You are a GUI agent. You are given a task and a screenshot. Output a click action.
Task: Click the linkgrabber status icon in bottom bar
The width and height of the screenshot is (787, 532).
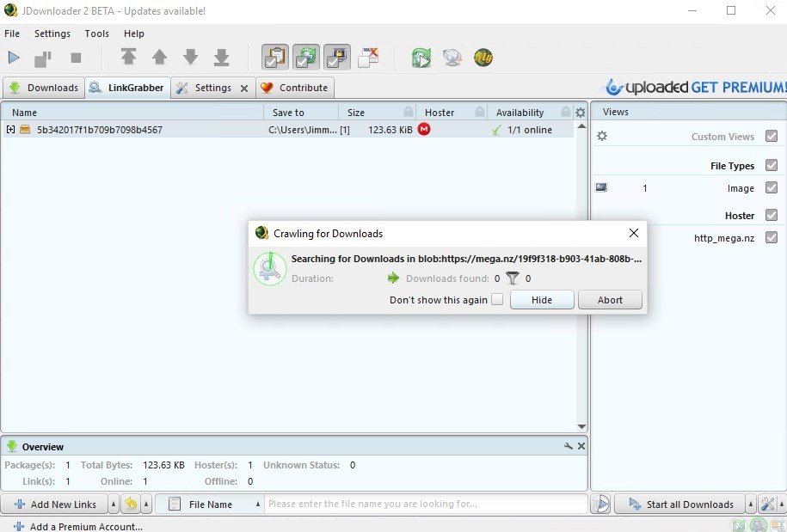tap(759, 525)
